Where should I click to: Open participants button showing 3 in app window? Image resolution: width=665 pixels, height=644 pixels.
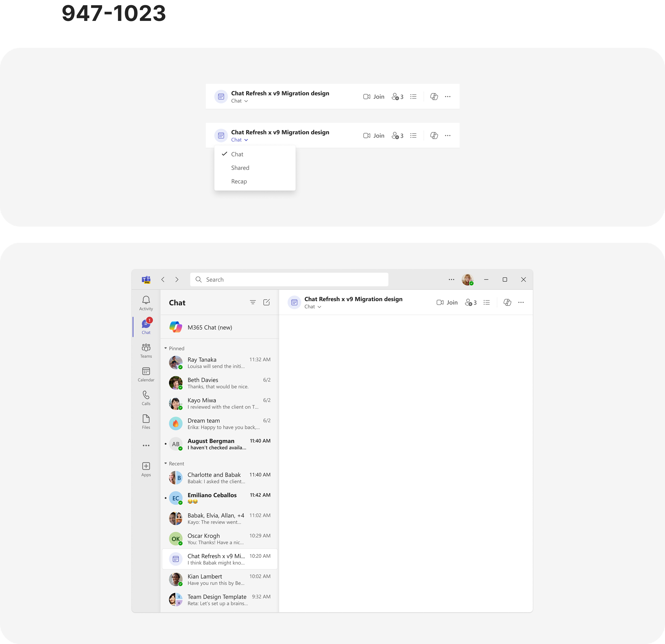point(471,302)
